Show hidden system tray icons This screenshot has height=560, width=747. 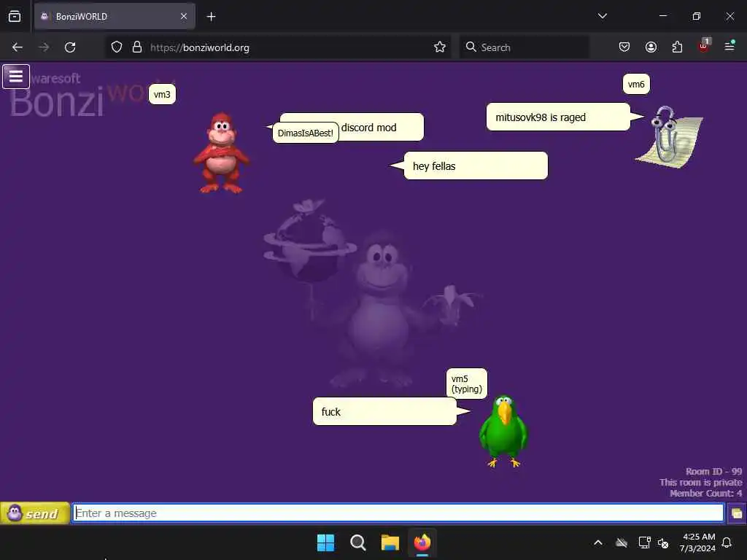598,542
